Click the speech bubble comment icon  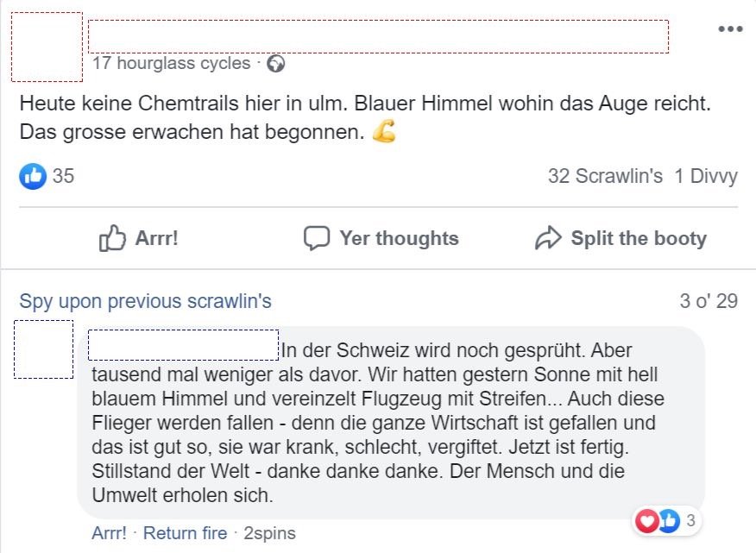[x=317, y=238]
